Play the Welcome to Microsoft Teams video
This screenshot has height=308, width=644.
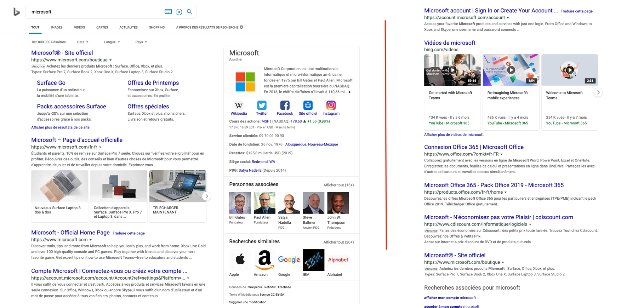click(x=570, y=70)
